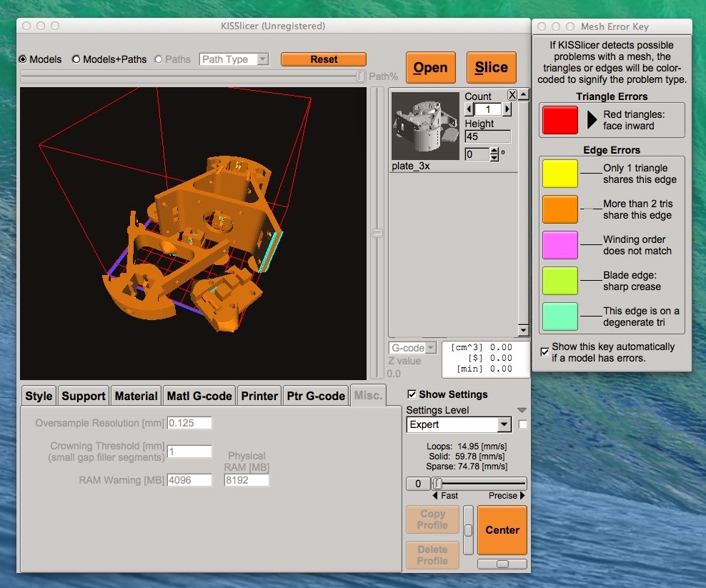
Task: Toggle the small checkbox beside Expert dropdown
Action: 523,424
